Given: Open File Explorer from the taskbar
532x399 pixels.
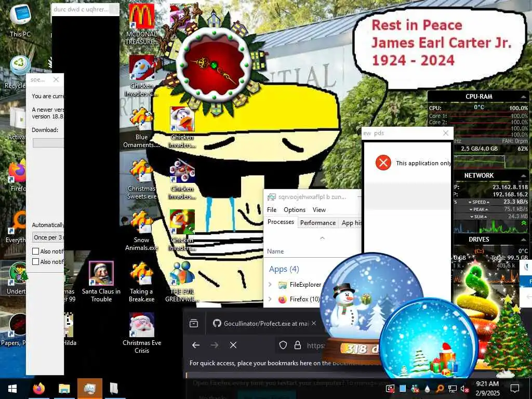Looking at the screenshot, I should [x=64, y=389].
